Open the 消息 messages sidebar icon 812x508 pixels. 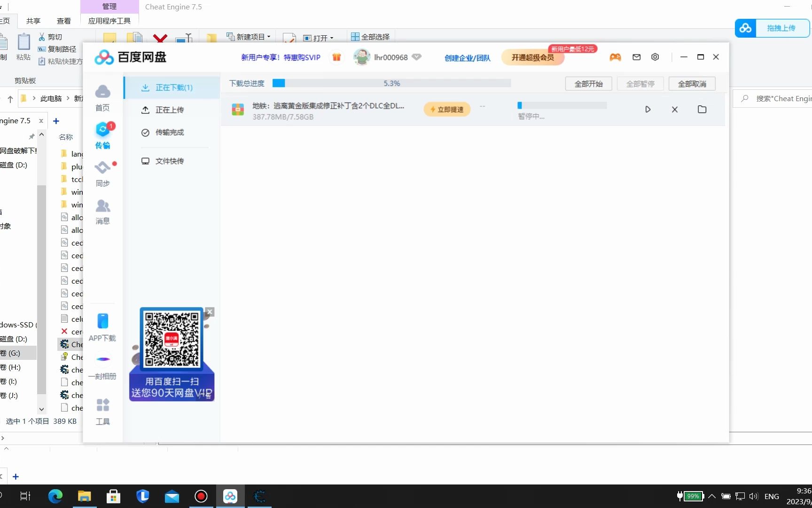pos(102,206)
